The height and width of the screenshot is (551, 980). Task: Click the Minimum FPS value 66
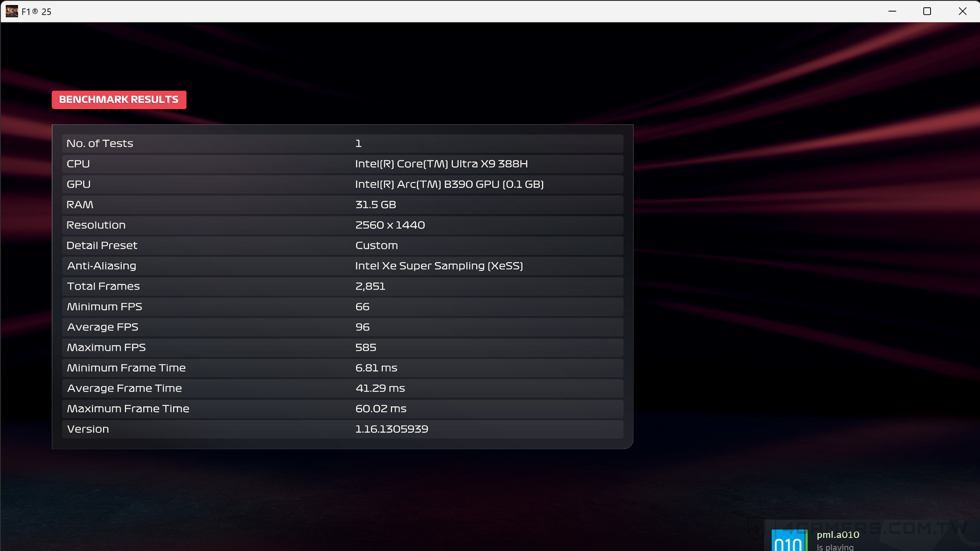(362, 307)
